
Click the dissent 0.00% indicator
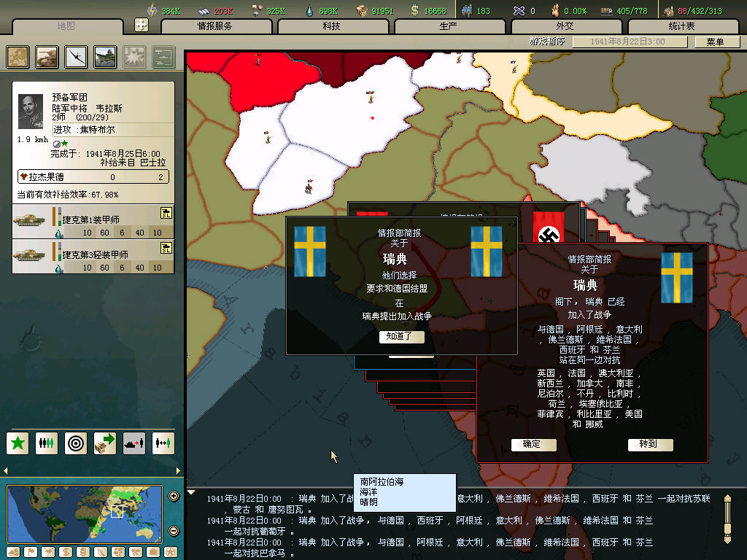[x=569, y=10]
